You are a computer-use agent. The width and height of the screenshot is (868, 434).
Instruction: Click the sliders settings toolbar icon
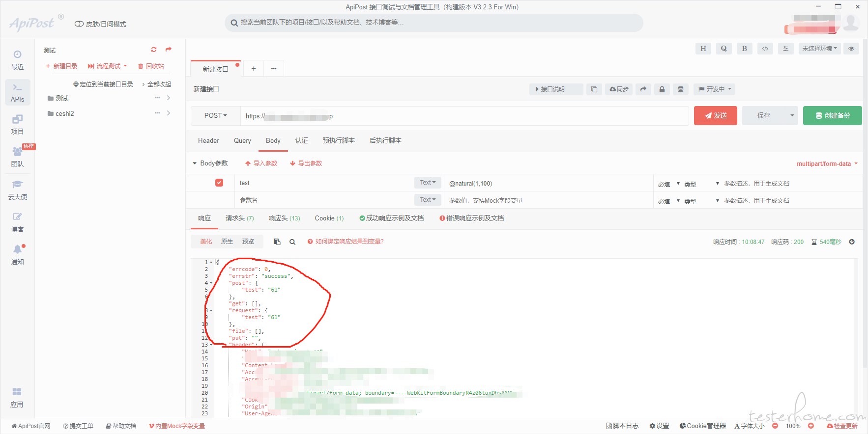pos(786,49)
